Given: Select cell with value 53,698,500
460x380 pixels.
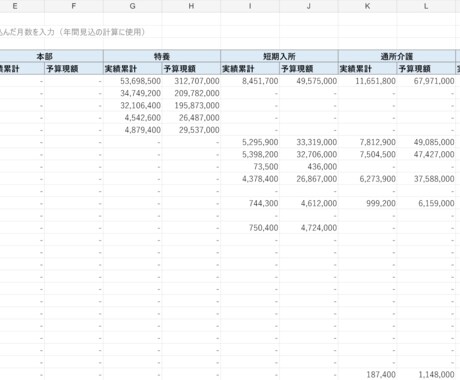Looking at the screenshot, I should 132,81.
